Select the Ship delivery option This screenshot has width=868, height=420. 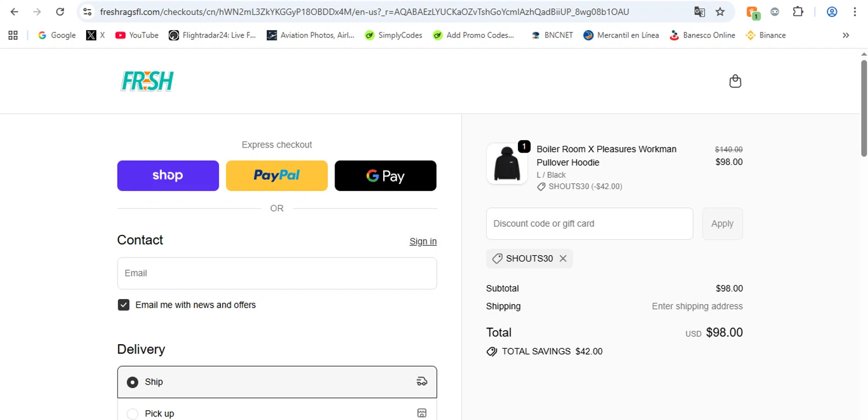point(277,382)
